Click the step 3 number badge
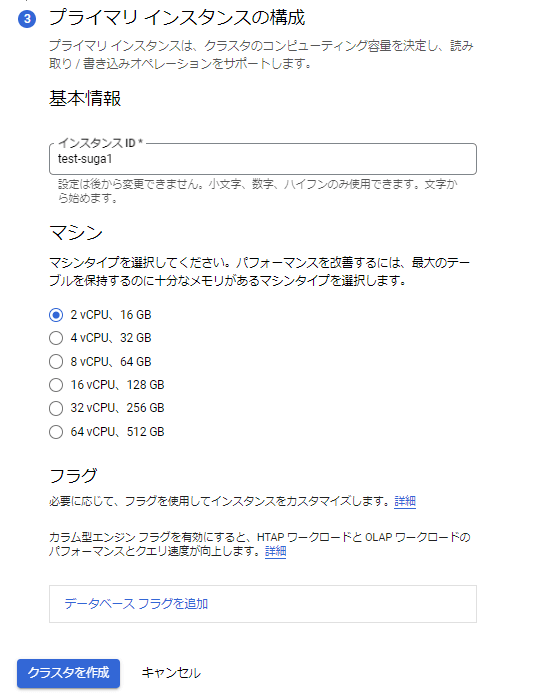Screen dimensions: 548x694 pyautogui.click(x=27, y=19)
